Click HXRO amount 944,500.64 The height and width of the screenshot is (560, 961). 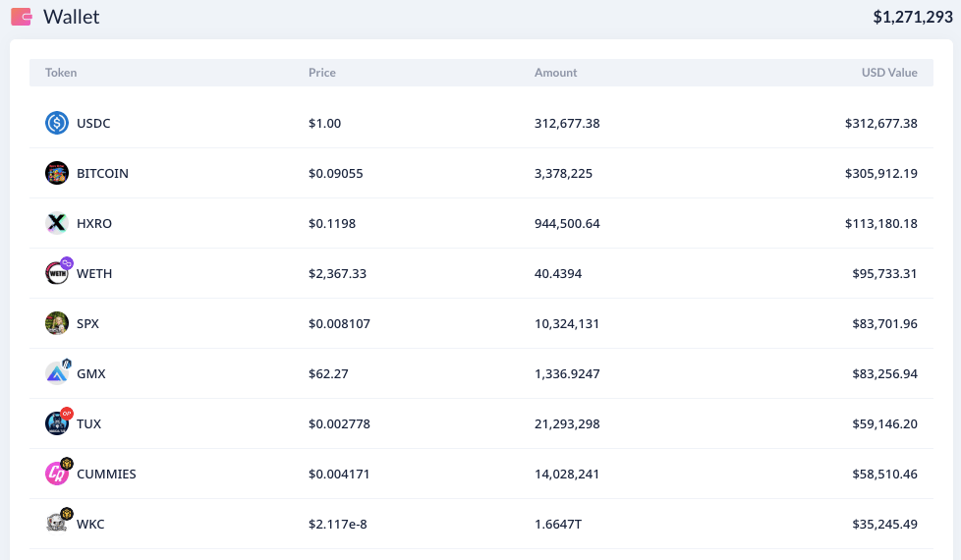pyautogui.click(x=567, y=224)
